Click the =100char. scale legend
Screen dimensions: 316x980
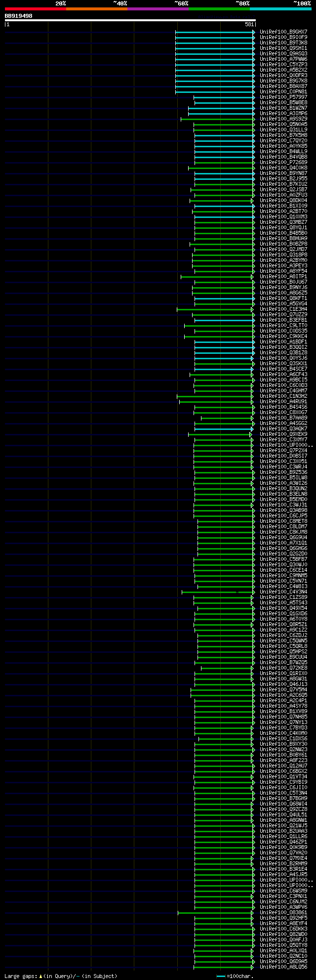[x=235, y=976]
